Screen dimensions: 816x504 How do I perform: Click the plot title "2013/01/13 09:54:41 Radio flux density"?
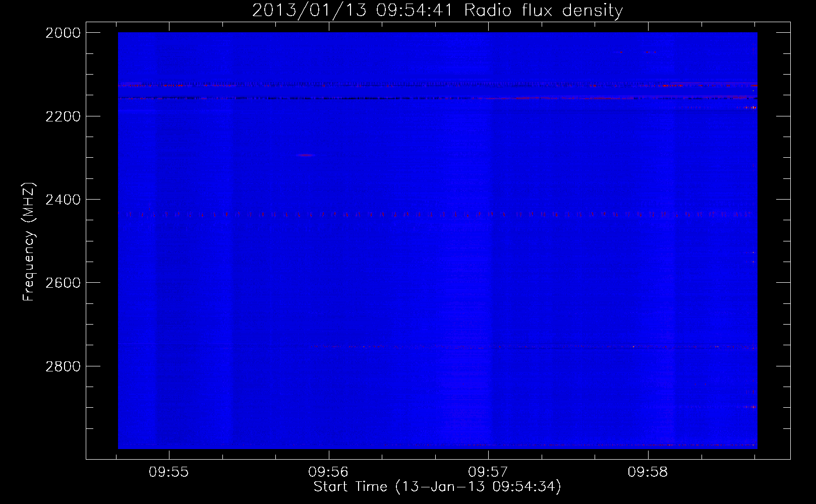pyautogui.click(x=437, y=10)
